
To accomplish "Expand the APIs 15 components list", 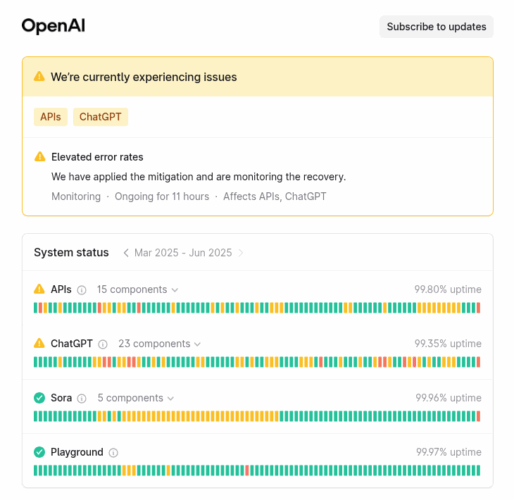I will [x=137, y=289].
